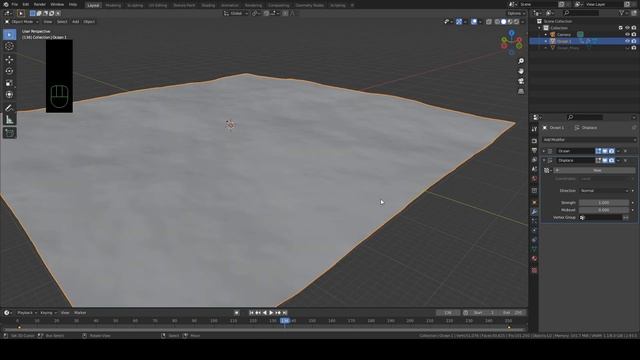Play the animation forward
The height and width of the screenshot is (360, 640).
[271, 313]
